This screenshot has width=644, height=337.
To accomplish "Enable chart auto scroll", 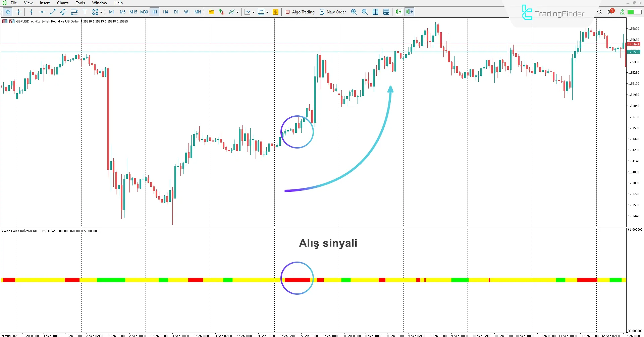I will 398,12.
